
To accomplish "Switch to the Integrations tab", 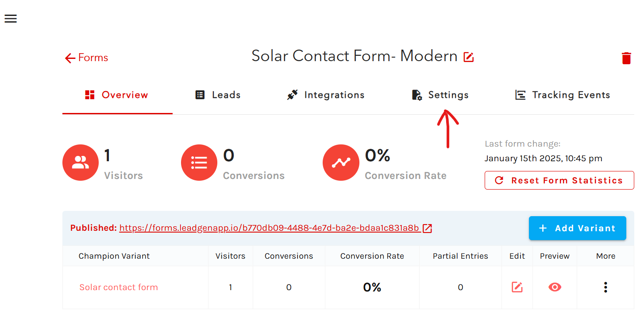I will pyautogui.click(x=325, y=94).
